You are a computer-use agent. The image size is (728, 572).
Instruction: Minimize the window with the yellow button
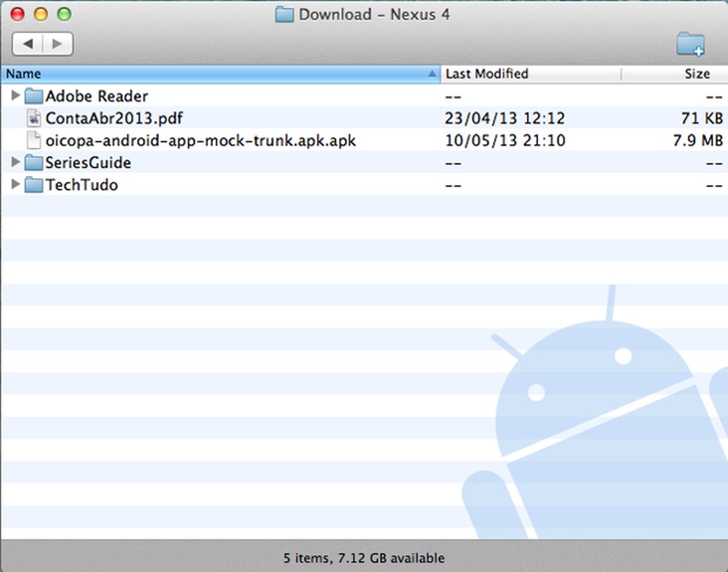(41, 14)
